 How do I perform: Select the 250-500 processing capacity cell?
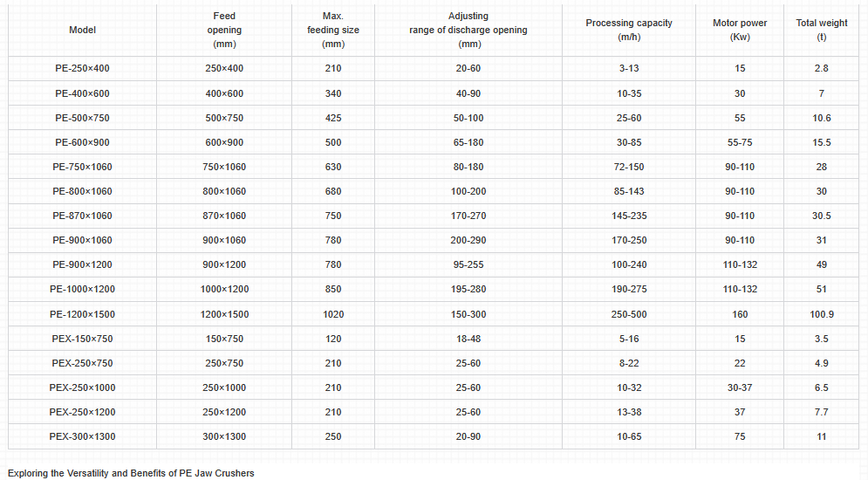click(x=629, y=314)
